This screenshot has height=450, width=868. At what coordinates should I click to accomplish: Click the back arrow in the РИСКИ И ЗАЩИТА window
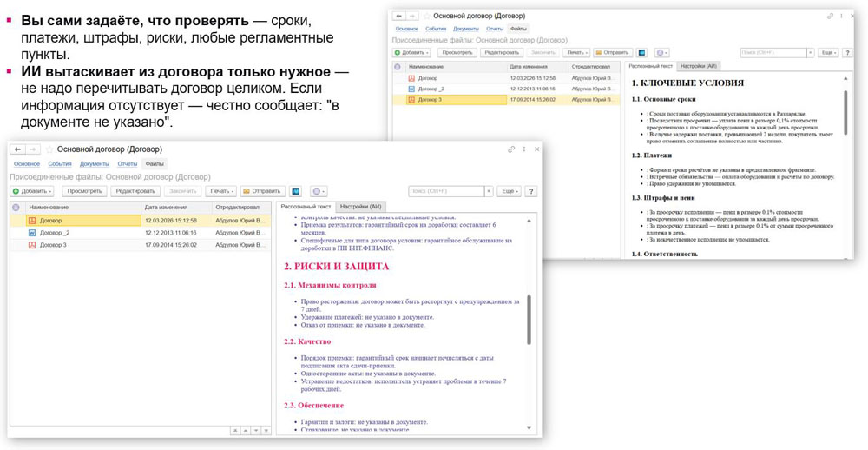pos(17,149)
